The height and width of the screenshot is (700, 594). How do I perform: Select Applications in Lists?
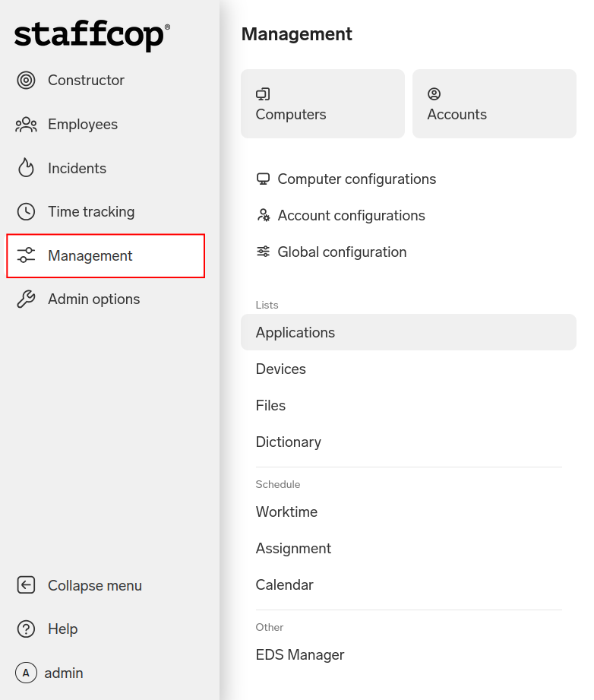point(295,333)
